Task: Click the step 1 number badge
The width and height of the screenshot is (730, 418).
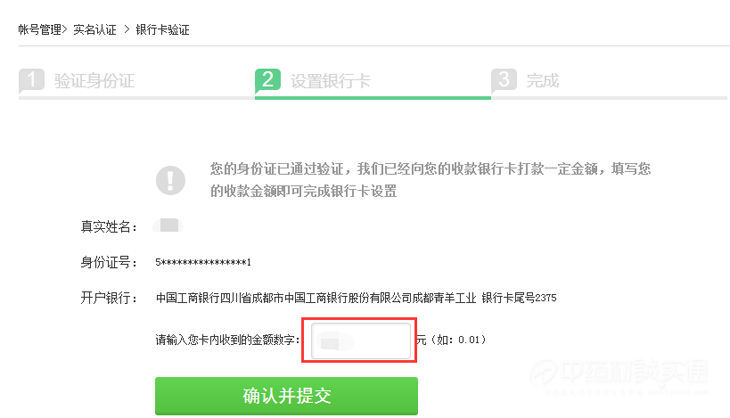Action: [31, 80]
